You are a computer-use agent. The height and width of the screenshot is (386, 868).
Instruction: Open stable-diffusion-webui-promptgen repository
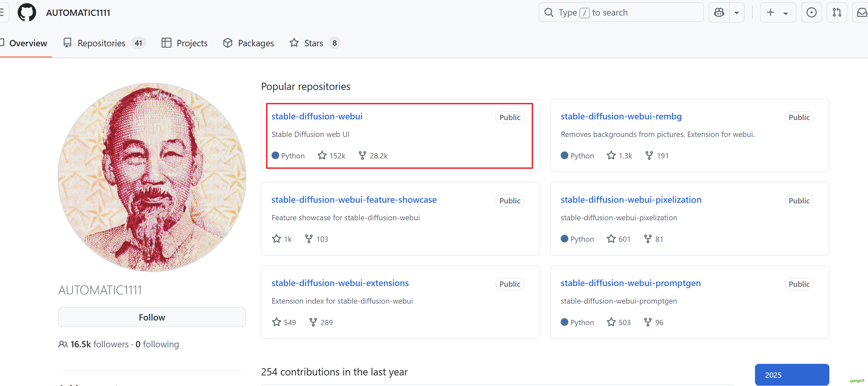point(630,283)
